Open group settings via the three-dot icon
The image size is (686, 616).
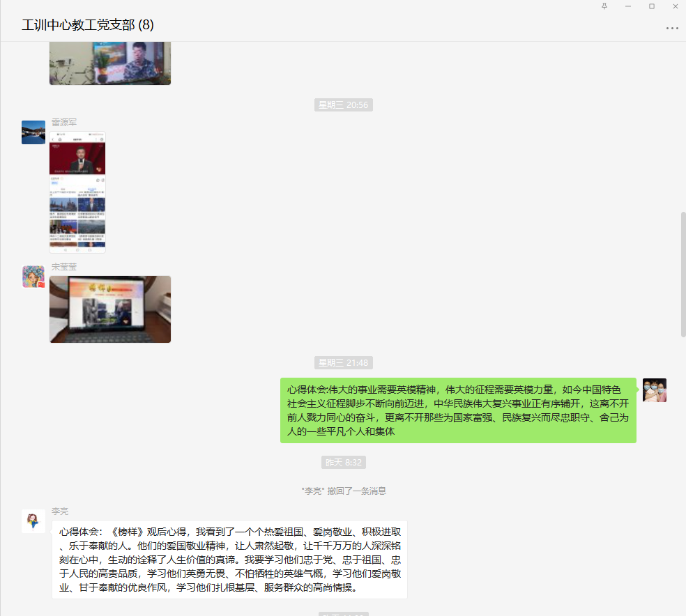[x=671, y=28]
